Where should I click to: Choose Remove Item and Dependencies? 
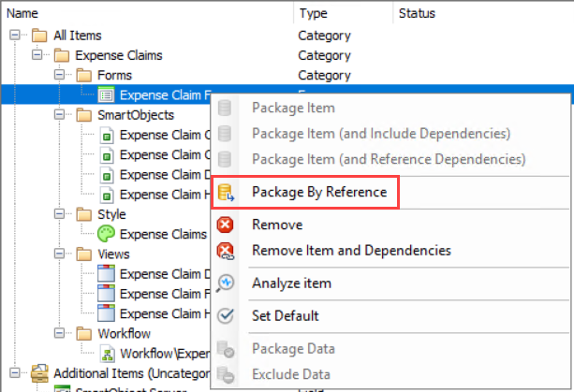tap(351, 251)
